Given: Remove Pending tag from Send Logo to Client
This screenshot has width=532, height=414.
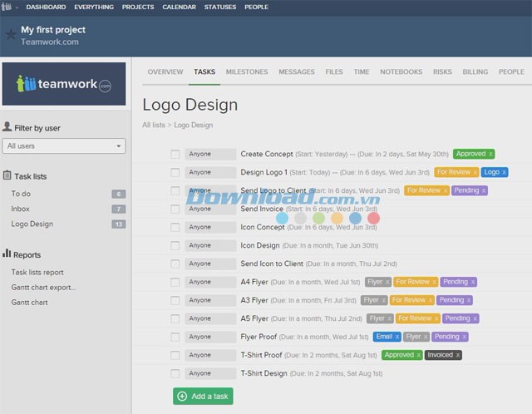Looking at the screenshot, I should (484, 190).
